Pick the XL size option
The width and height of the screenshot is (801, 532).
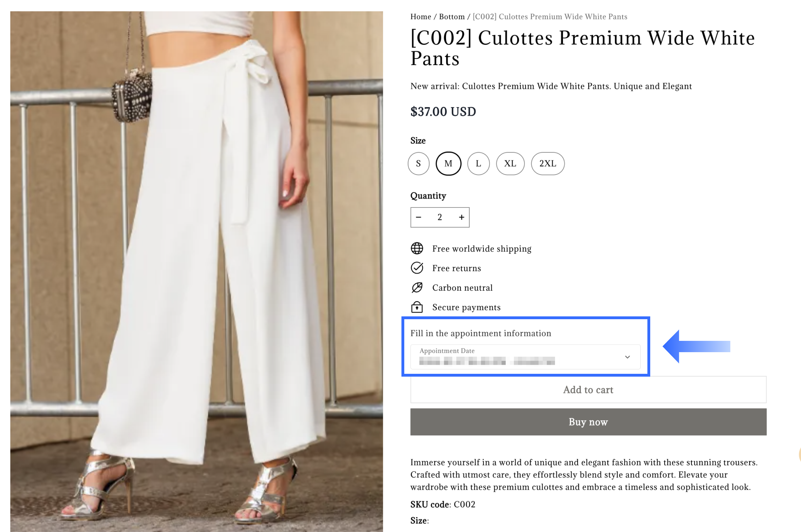[x=510, y=164]
